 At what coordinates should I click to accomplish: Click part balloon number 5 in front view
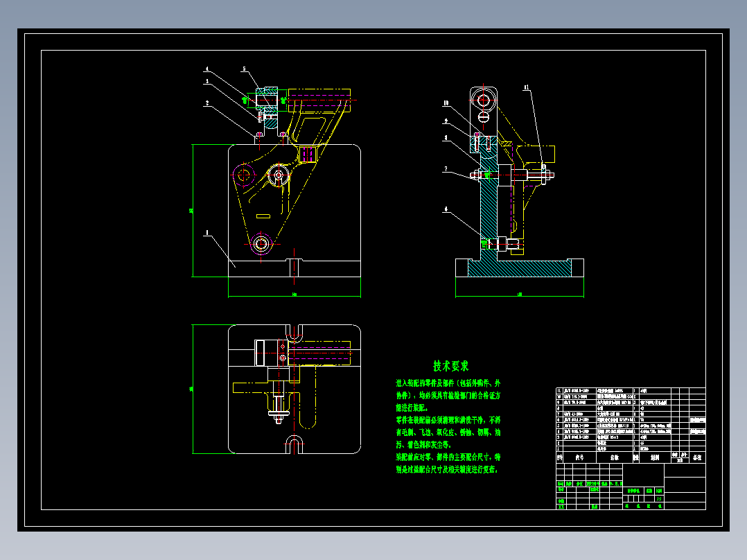245,69
